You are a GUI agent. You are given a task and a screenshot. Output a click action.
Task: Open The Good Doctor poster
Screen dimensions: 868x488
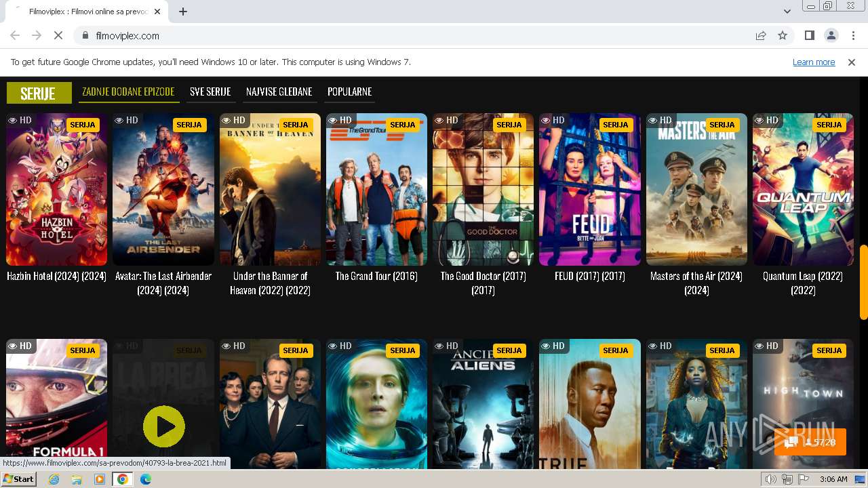(x=484, y=189)
